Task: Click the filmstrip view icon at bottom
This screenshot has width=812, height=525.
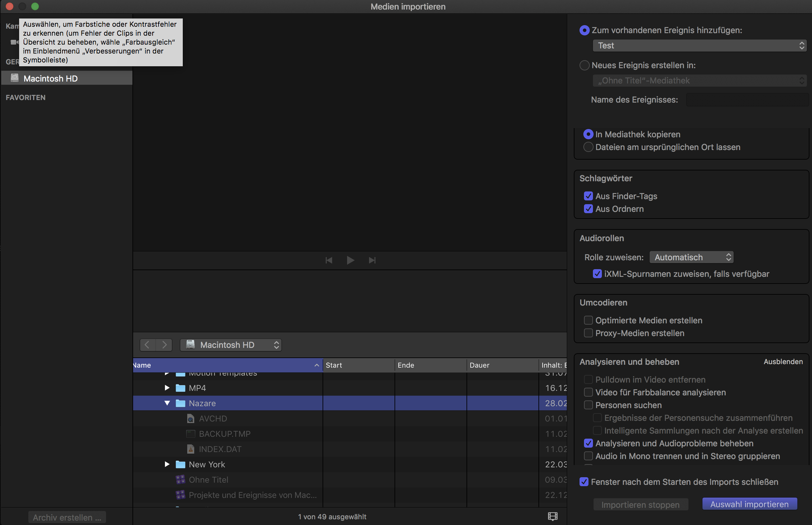Action: [x=552, y=516]
